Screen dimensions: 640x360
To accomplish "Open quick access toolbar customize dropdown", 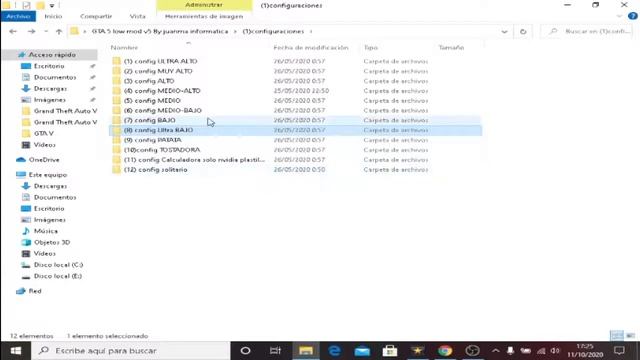I will pos(52,5).
